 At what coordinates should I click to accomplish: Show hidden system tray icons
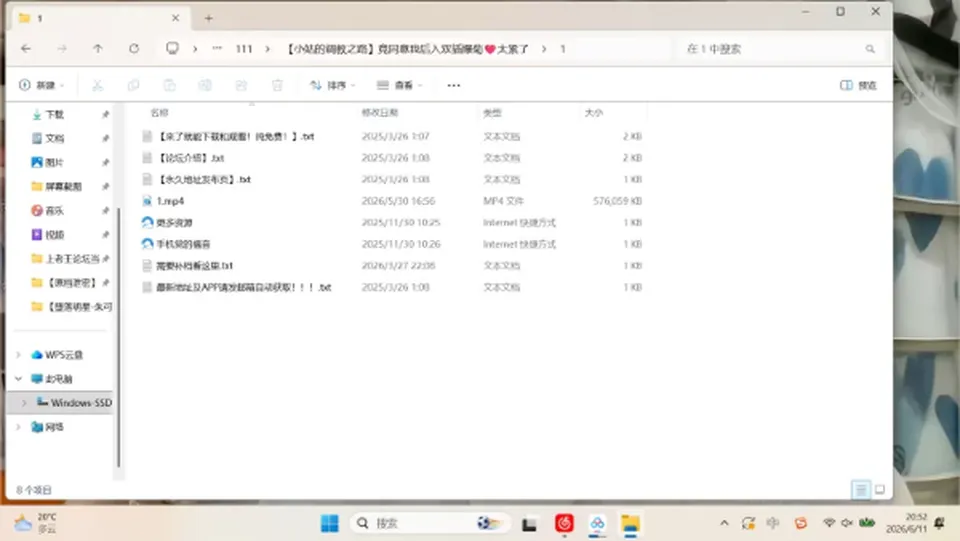pyautogui.click(x=724, y=523)
